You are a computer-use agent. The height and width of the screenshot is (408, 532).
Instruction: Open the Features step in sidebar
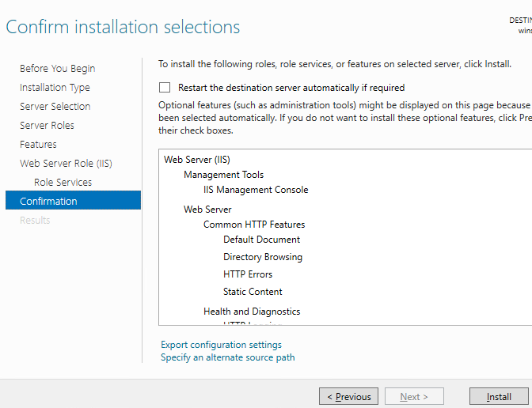(38, 145)
